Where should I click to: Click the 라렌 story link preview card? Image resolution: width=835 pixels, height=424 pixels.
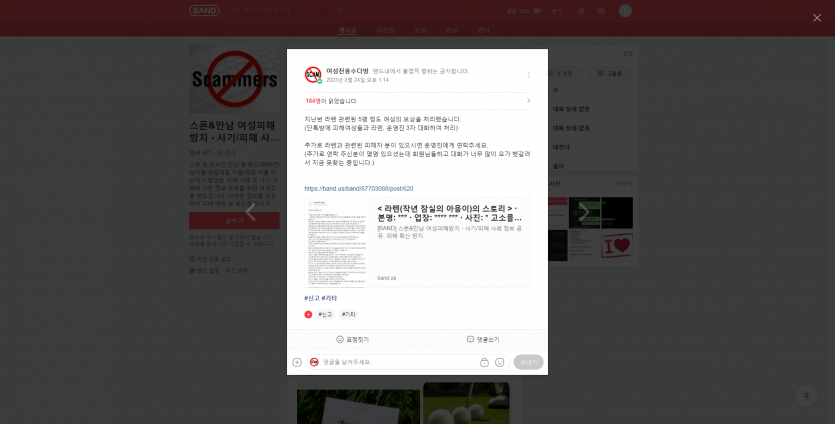[x=417, y=243]
